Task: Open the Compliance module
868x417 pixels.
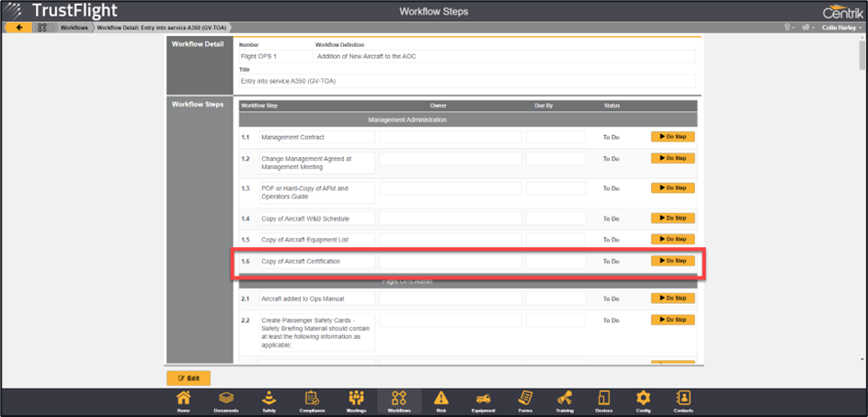Action: [312, 402]
